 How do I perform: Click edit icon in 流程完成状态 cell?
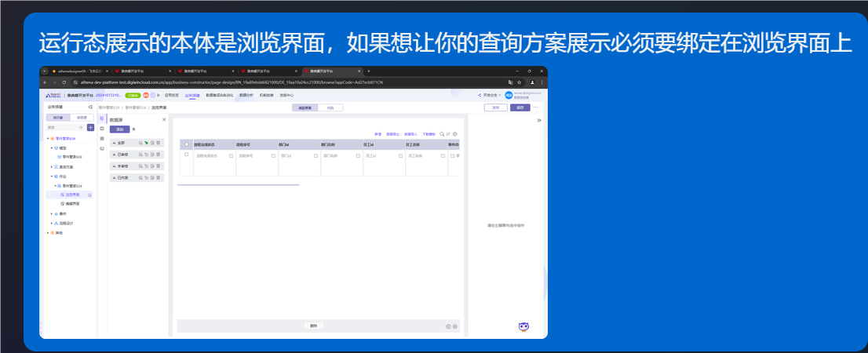coord(231,156)
